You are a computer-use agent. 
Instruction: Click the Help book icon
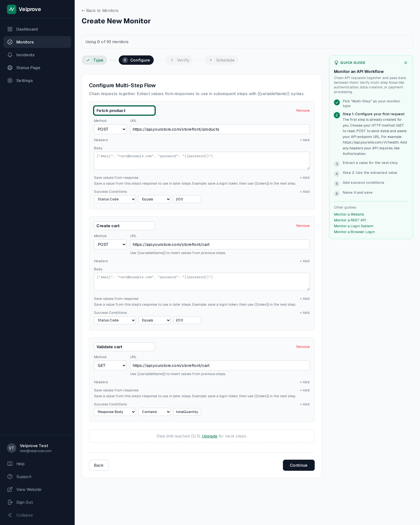pos(10,464)
